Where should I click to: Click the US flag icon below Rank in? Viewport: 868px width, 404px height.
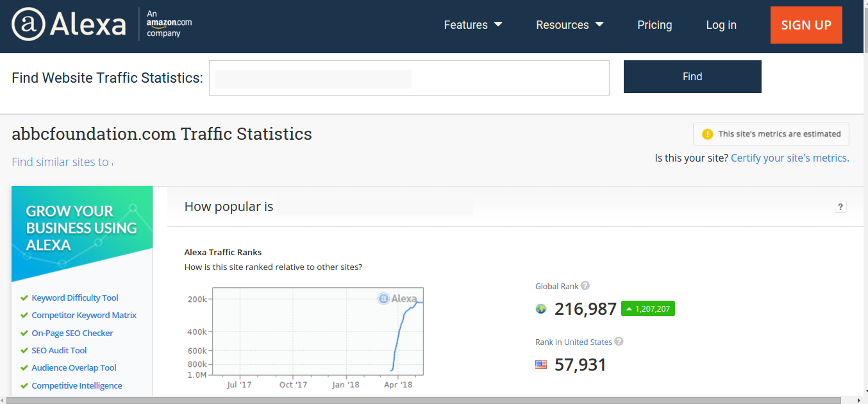[x=540, y=364]
